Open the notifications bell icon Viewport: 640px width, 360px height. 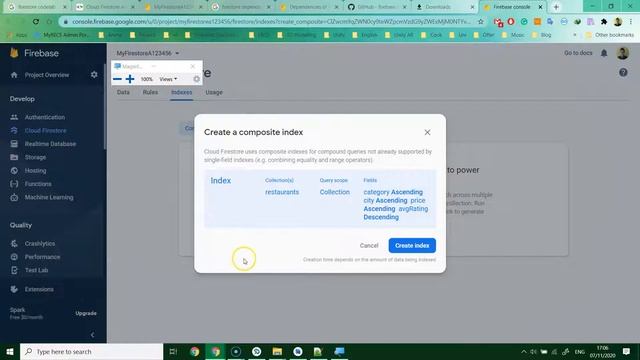point(604,53)
